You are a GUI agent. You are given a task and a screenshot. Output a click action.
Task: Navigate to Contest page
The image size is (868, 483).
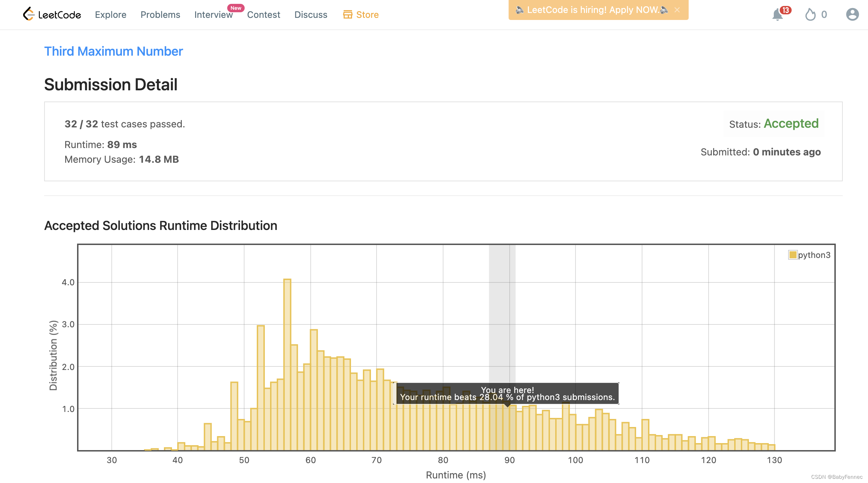(263, 15)
